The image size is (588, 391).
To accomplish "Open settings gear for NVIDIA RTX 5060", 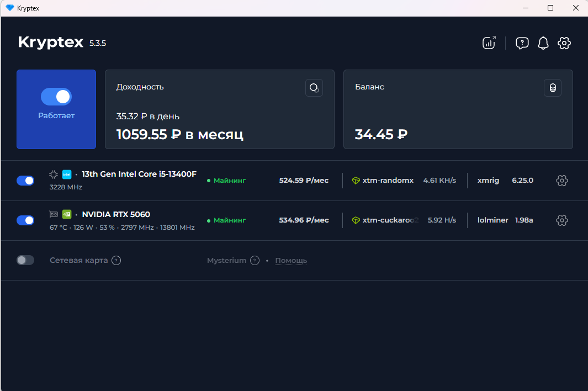I will pyautogui.click(x=561, y=220).
